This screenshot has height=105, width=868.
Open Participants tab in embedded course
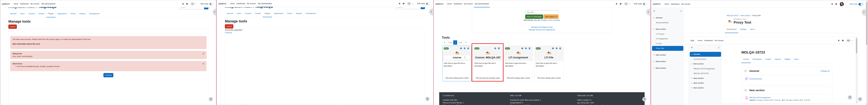click(x=757, y=59)
